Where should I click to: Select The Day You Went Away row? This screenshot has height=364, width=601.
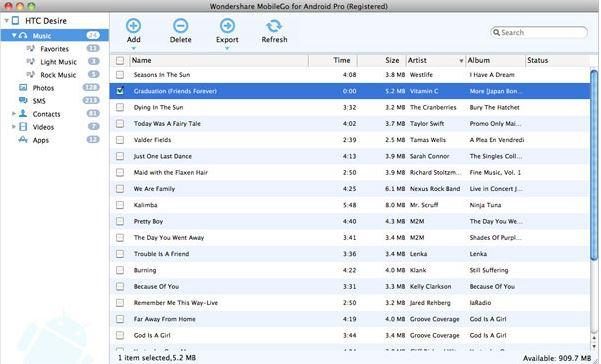click(x=350, y=238)
